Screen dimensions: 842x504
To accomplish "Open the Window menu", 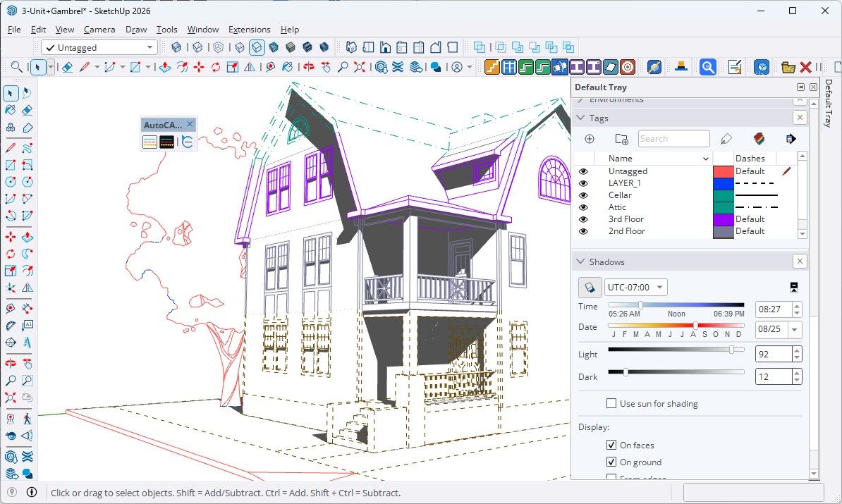I will (203, 30).
